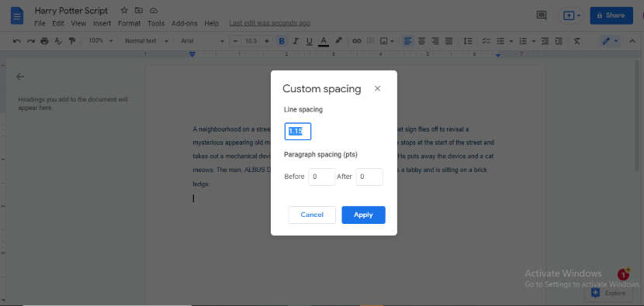Open the present to meeting button

(571, 15)
